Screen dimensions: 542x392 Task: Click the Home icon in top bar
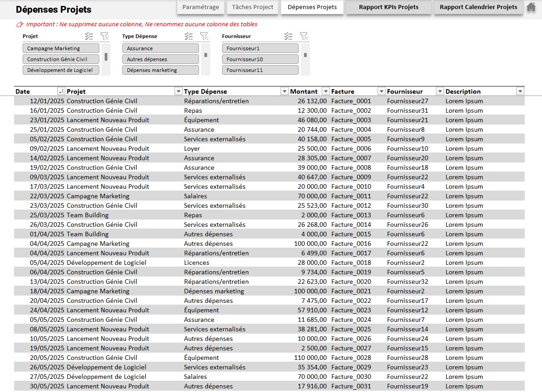coord(531,7)
